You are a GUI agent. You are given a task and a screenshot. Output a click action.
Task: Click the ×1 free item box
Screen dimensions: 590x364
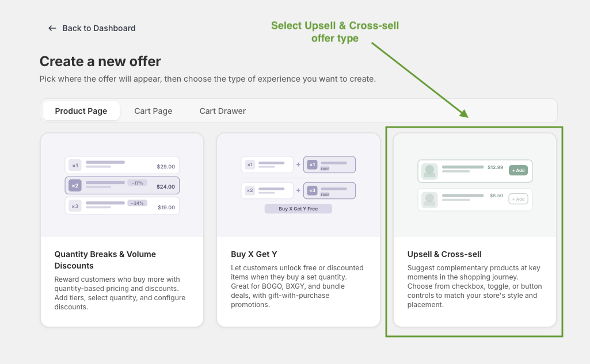click(x=329, y=164)
